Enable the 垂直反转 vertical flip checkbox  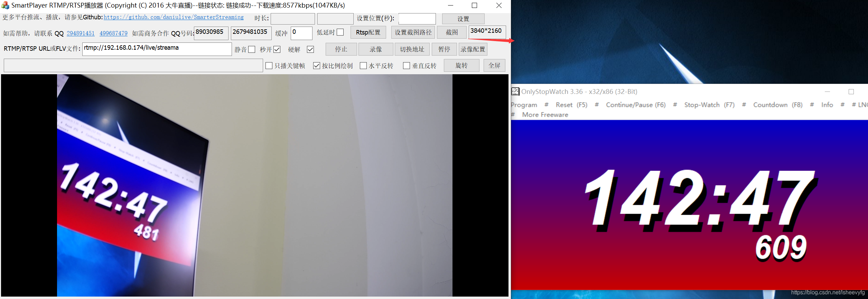(x=407, y=66)
